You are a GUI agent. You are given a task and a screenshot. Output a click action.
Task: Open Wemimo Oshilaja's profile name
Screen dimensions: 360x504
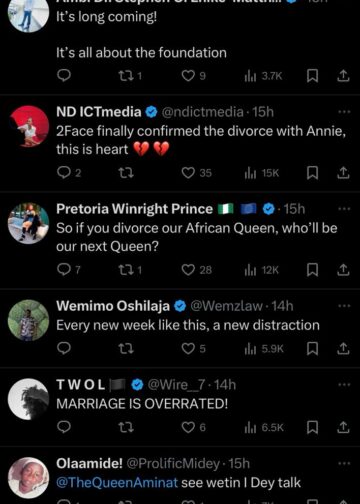point(113,306)
